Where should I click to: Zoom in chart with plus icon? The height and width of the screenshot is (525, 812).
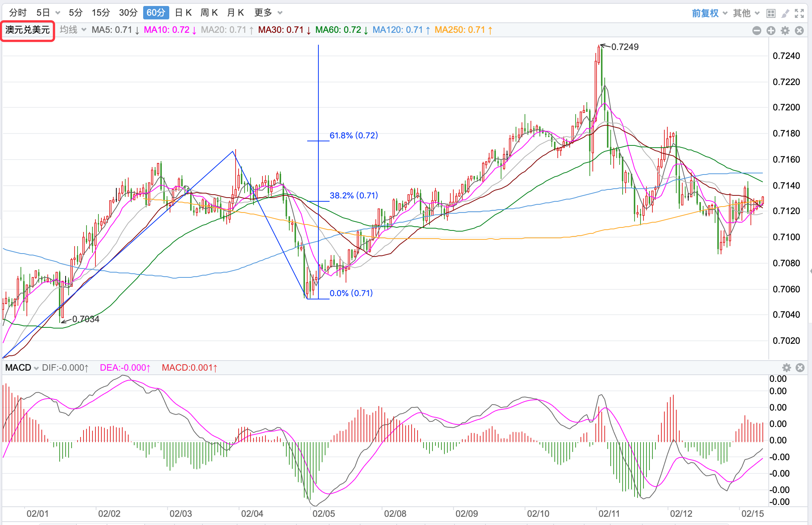coord(771,31)
